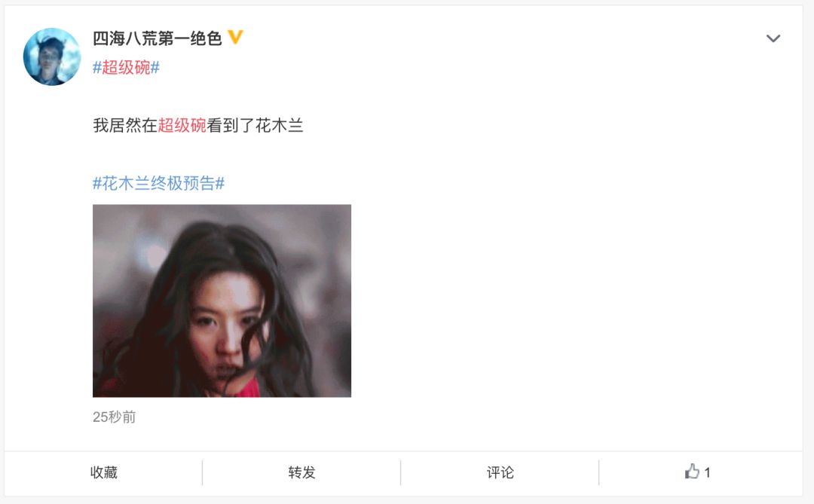Open the #超级碗# hashtag topic
This screenshot has height=504, width=814.
pyautogui.click(x=126, y=68)
